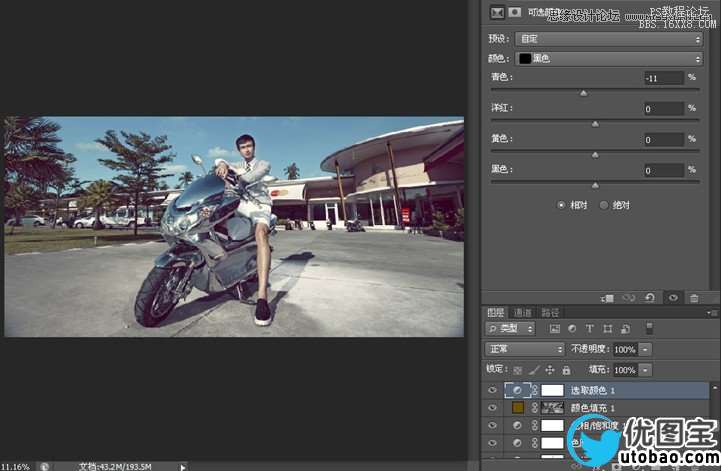
Task: Click the clip-to-layer icon in Properties footer
Action: tap(607, 298)
